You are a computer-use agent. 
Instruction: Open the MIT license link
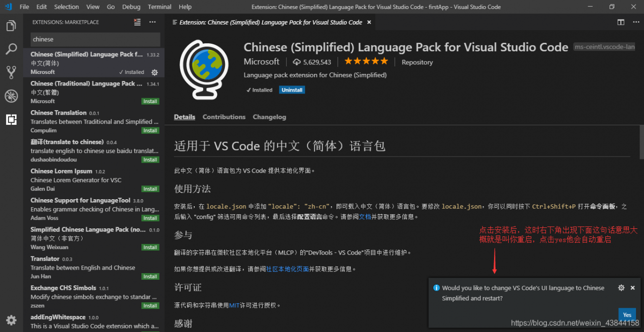point(234,305)
